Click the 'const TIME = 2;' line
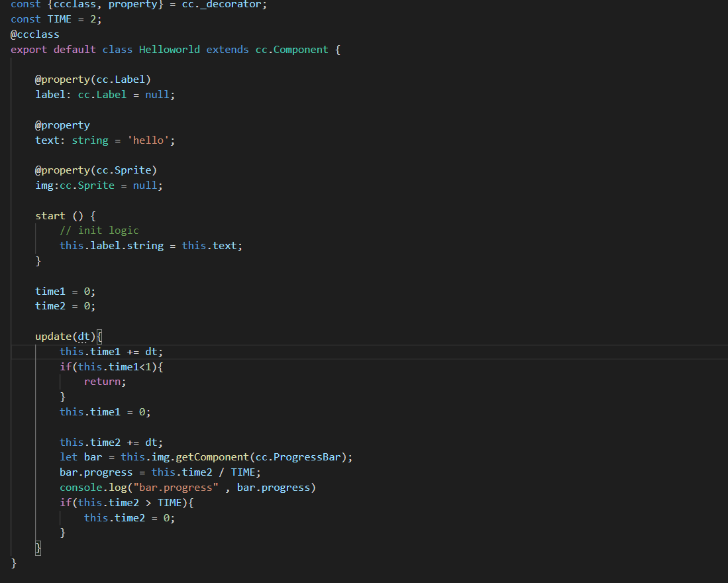Image resolution: width=728 pixels, height=583 pixels. point(56,19)
